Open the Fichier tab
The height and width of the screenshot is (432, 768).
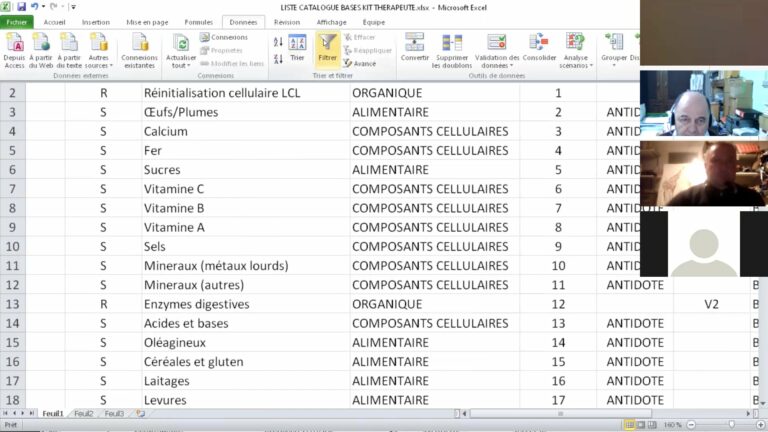pos(18,21)
